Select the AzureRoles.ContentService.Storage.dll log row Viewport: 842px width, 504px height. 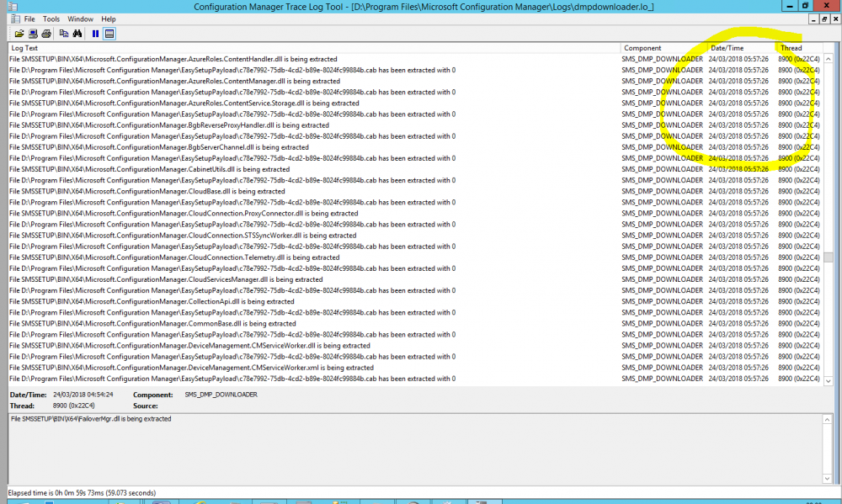414,103
